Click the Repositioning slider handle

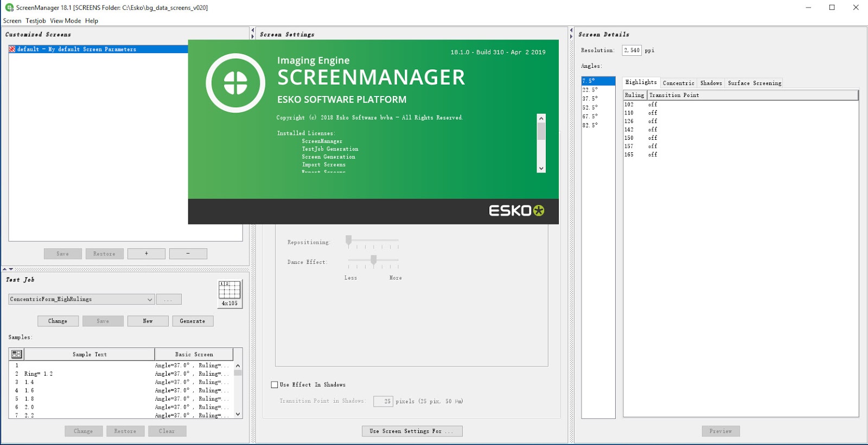349,241
